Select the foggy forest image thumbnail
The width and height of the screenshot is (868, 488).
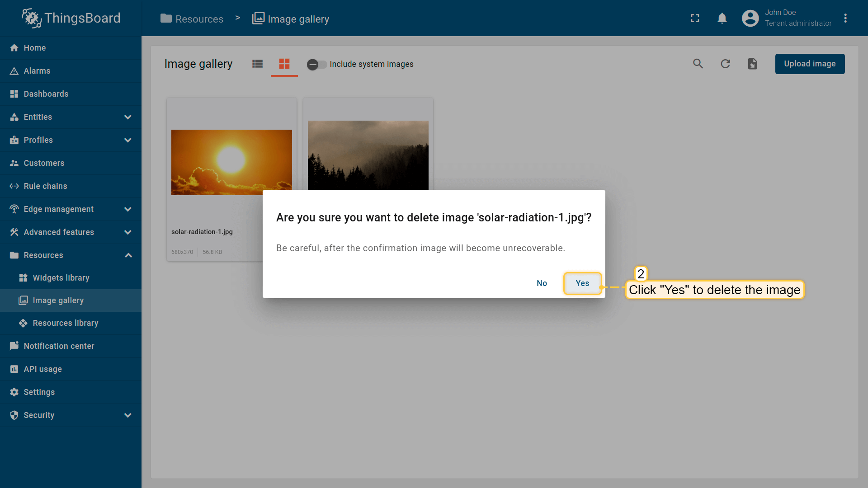click(368, 155)
